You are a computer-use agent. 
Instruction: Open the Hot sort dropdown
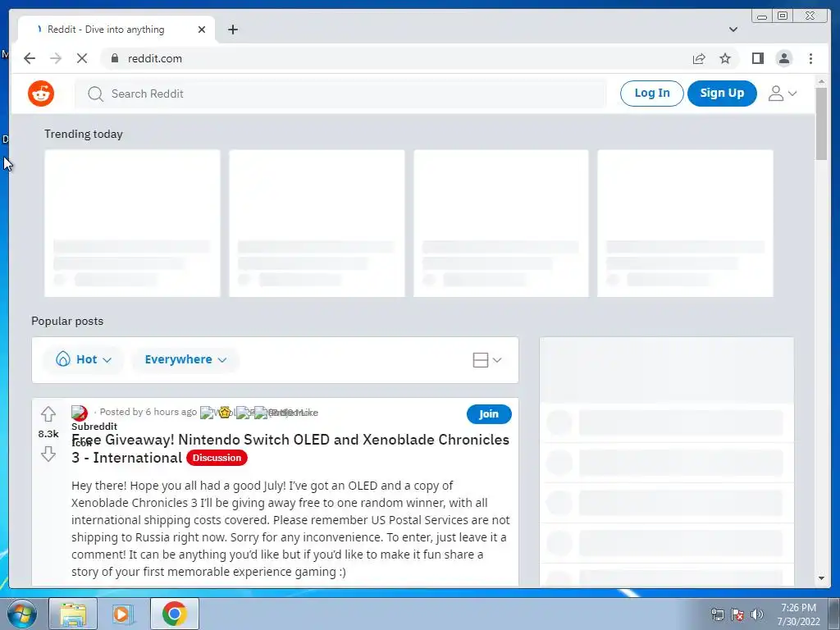[83, 359]
